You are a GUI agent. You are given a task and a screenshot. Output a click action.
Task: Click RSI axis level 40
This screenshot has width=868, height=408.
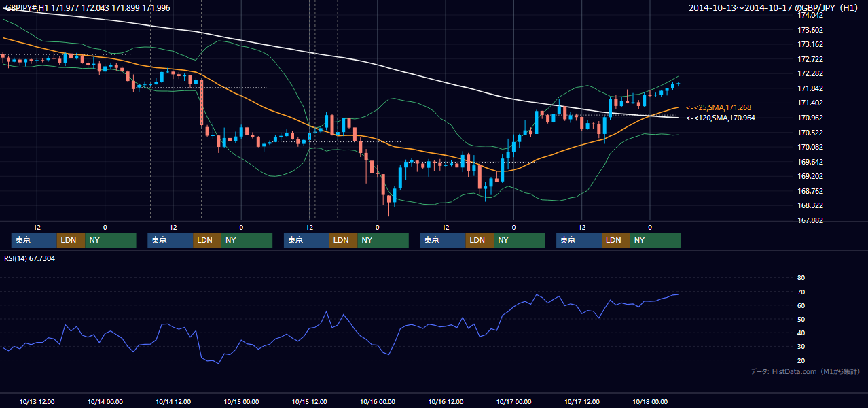[x=801, y=333]
